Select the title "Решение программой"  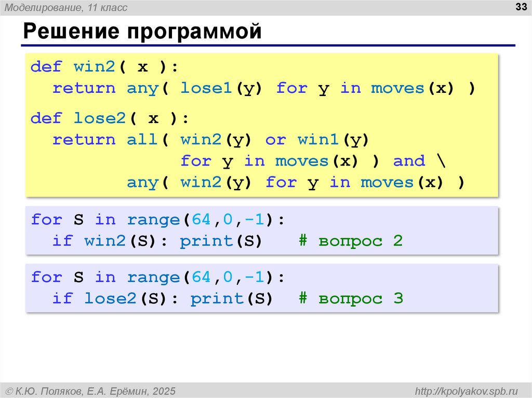point(141,32)
